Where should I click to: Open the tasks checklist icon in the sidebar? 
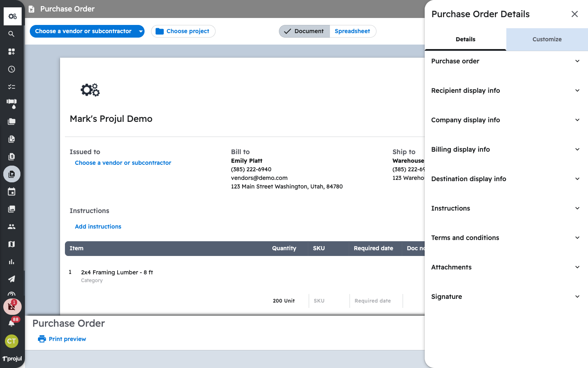[x=11, y=87]
